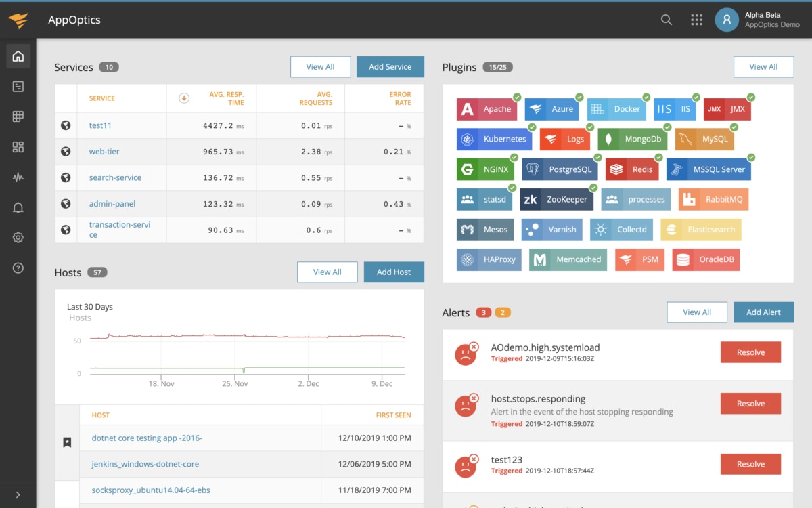Open alerts via the bell icon
Image resolution: width=812 pixels, height=508 pixels.
[x=18, y=207]
